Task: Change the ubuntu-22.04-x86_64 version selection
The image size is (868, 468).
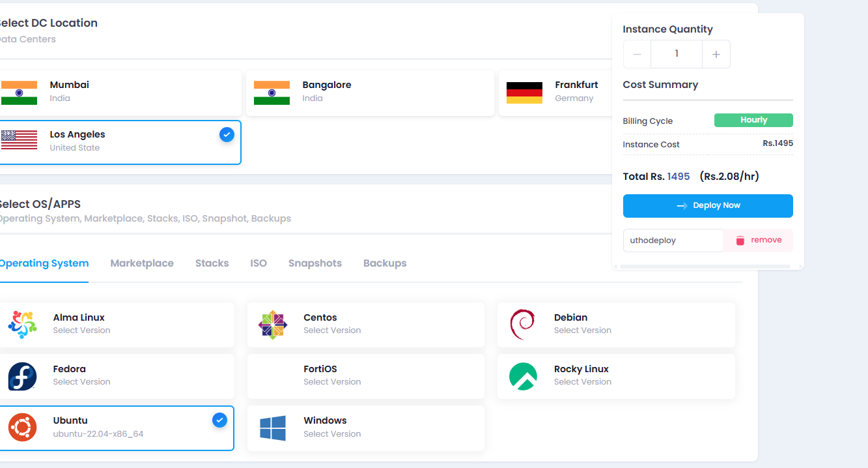Action: click(98, 434)
